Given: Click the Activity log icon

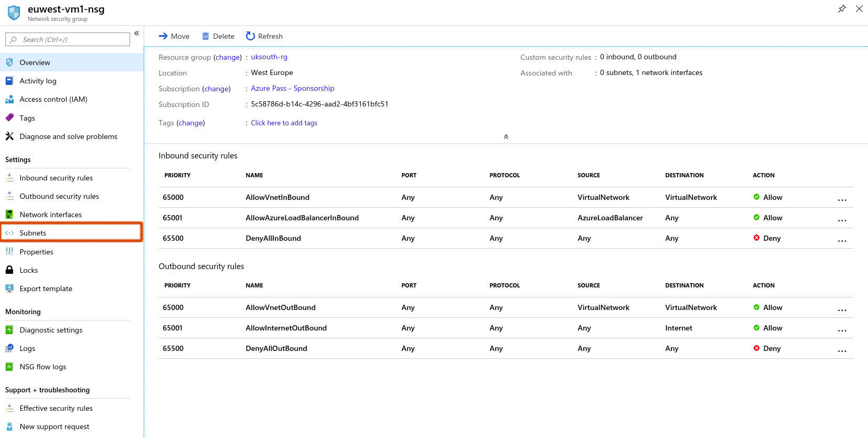Looking at the screenshot, I should pyautogui.click(x=9, y=81).
